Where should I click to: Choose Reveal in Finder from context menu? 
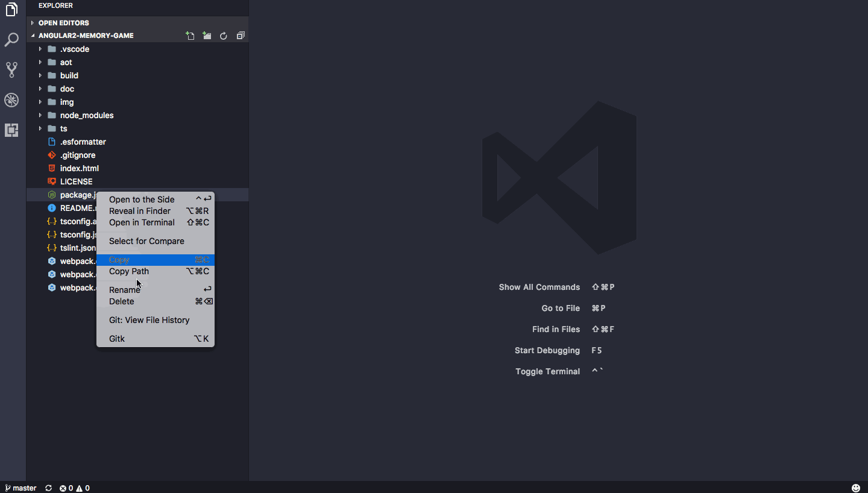point(156,211)
